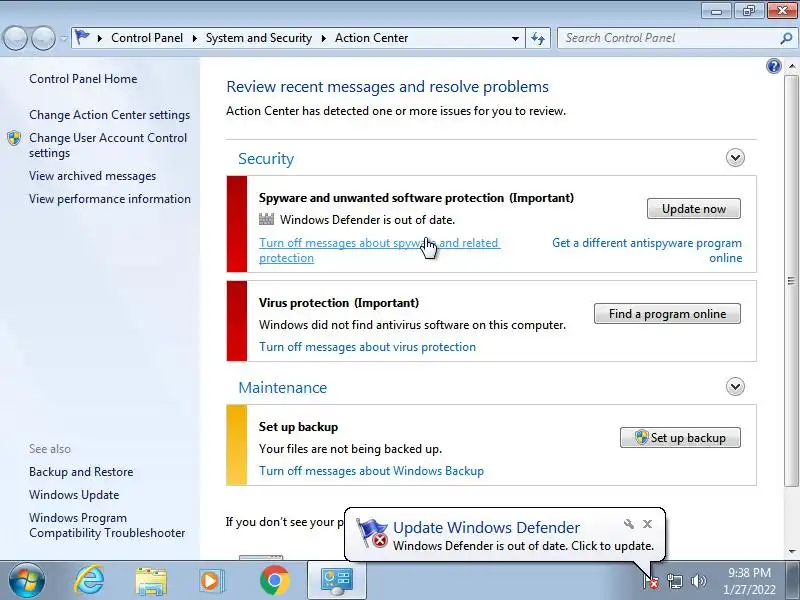Open Windows Media Player from taskbar
Viewport: 800px width, 600px height.
[x=211, y=581]
